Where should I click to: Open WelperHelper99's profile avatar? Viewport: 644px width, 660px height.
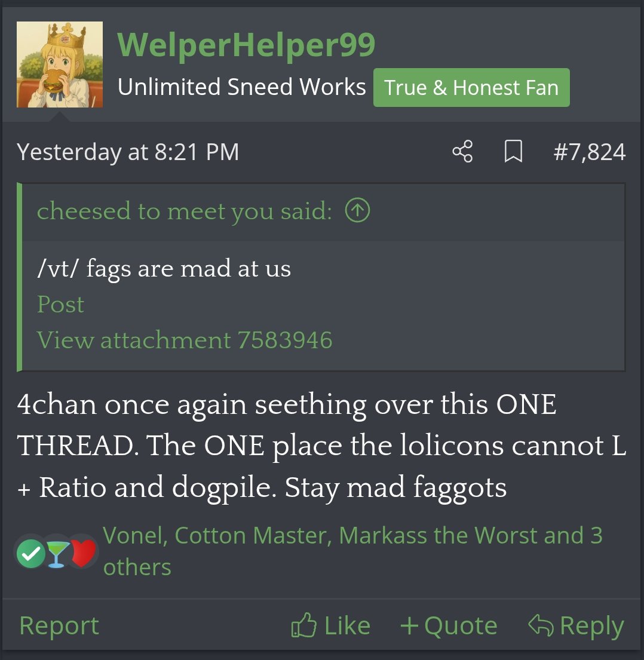coord(59,65)
